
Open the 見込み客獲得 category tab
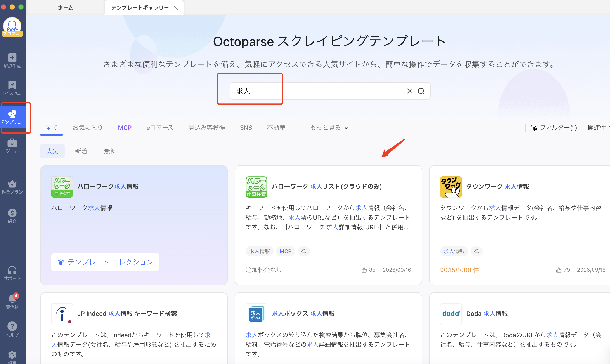coord(206,127)
